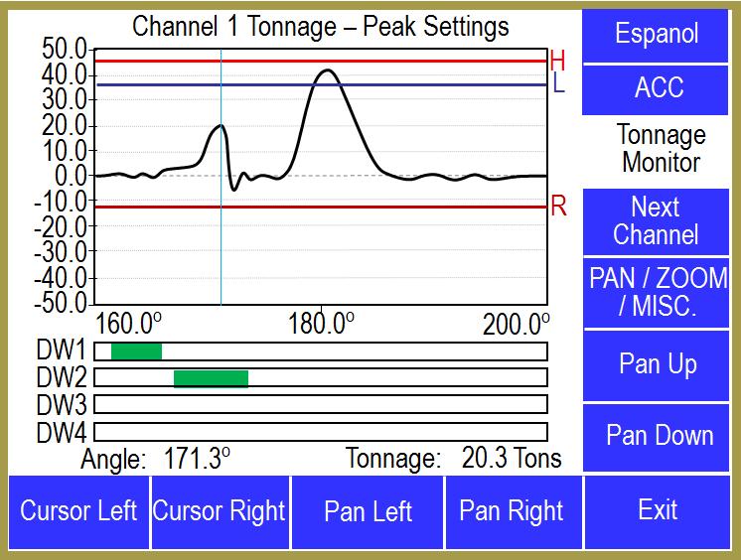This screenshot has width=741, height=560.
Task: Click the green DW2 window segment
Action: [211, 377]
